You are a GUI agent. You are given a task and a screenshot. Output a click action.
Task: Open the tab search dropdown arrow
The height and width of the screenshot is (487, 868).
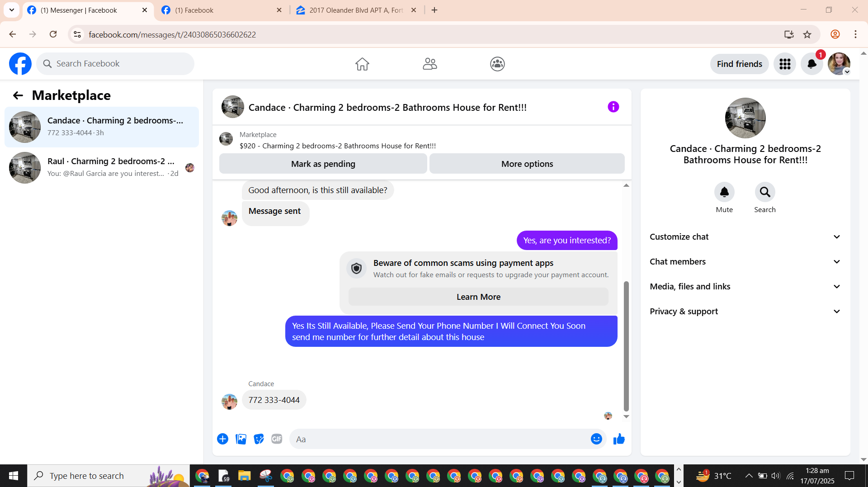12,10
